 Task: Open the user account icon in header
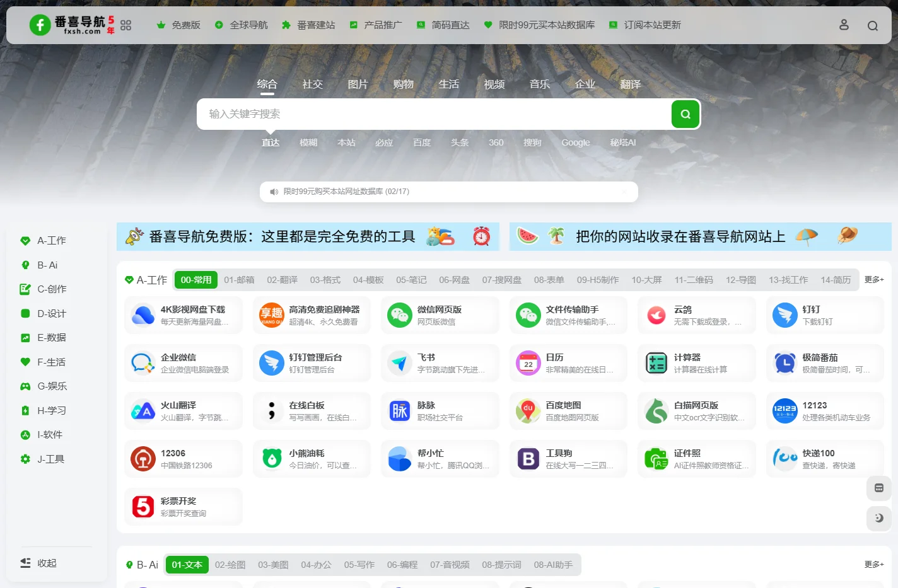844,25
